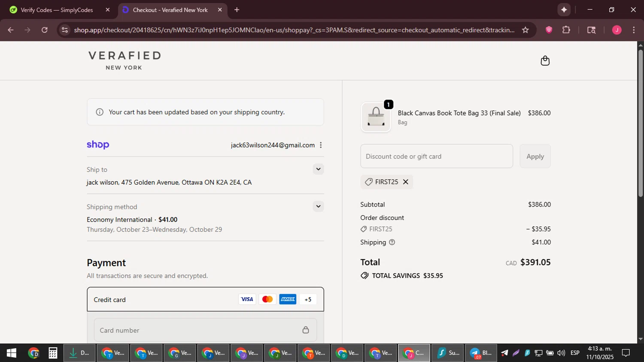This screenshot has width=644, height=362.
Task: Open the three-dot menu beside the email
Action: (321, 145)
